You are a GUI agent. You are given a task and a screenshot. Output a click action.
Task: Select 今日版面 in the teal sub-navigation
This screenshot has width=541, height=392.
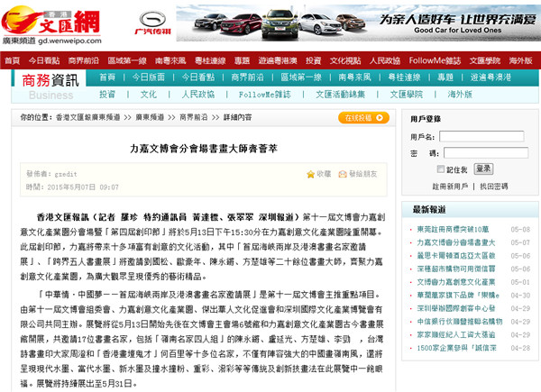pos(149,77)
